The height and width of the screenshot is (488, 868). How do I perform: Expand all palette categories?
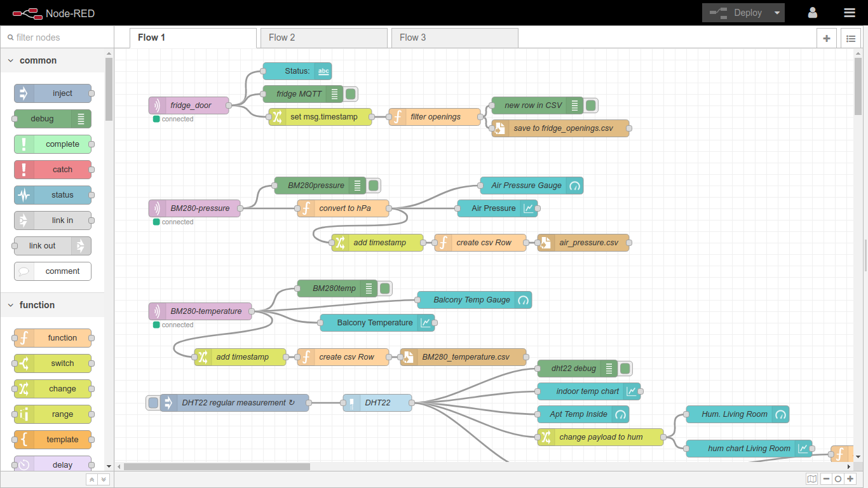tap(104, 480)
